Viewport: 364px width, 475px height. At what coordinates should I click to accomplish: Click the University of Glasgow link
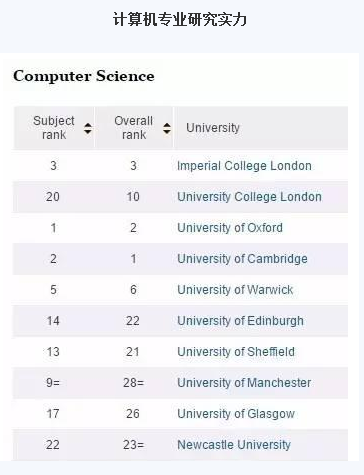tap(236, 414)
